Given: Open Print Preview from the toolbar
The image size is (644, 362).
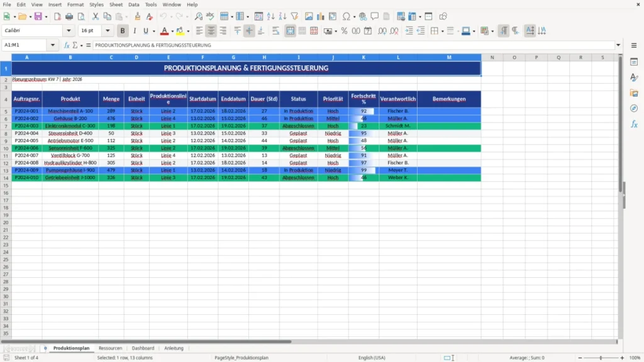Looking at the screenshot, I should pyautogui.click(x=81, y=16).
